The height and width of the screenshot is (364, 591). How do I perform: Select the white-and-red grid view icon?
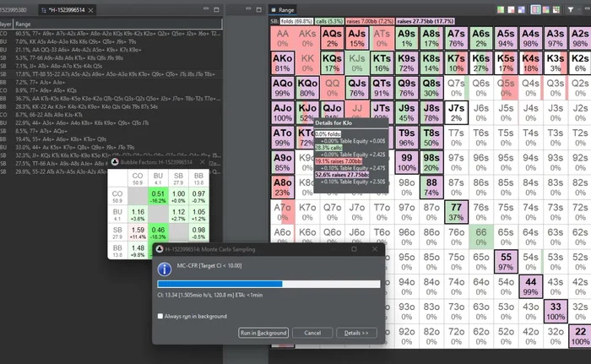[x=511, y=10]
